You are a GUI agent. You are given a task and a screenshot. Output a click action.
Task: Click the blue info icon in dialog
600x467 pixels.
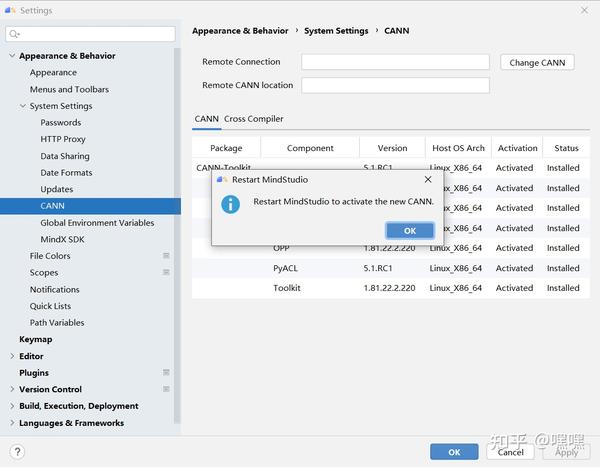point(231,204)
